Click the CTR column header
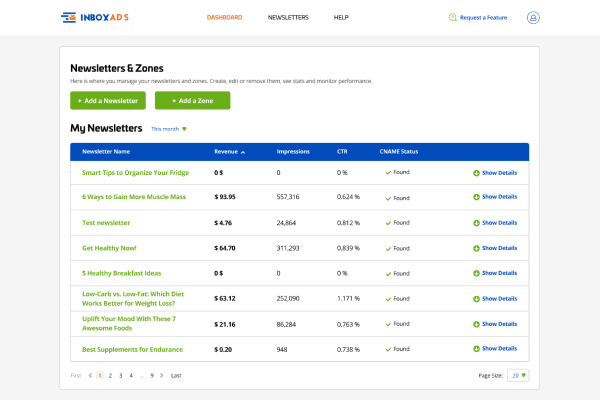600x400 pixels. tap(342, 152)
